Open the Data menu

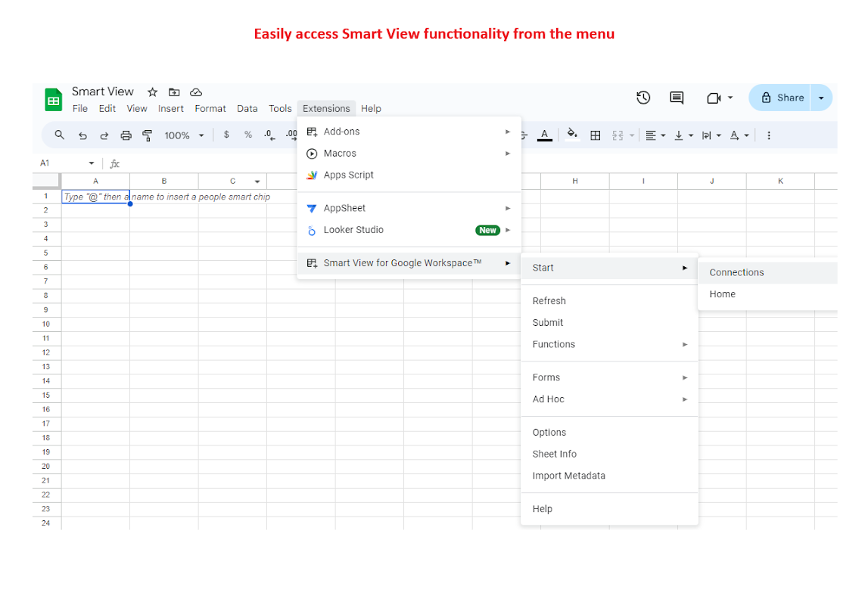[x=247, y=108]
